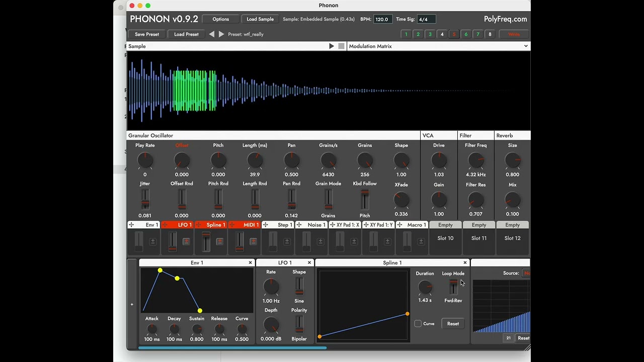The width and height of the screenshot is (644, 362).
Task: Click the Offset knob
Action: coord(182,161)
